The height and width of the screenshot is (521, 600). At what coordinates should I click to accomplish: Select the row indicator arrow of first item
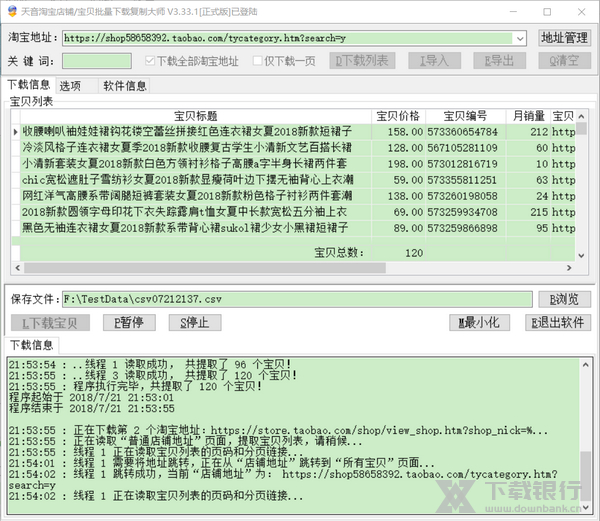[x=15, y=132]
